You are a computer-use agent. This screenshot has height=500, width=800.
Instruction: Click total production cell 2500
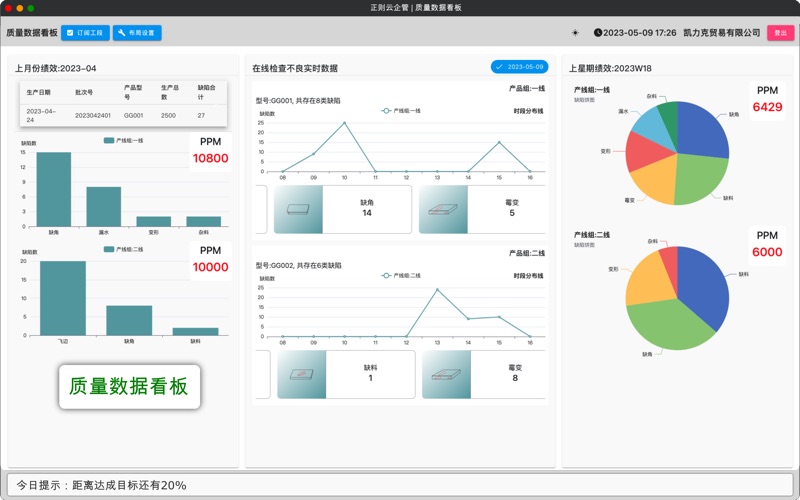coord(168,115)
